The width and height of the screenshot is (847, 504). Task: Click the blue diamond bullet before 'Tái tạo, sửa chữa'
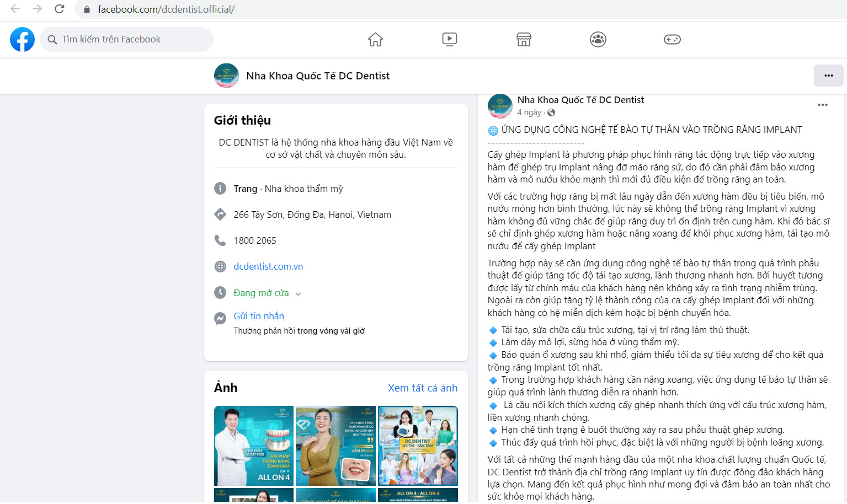pyautogui.click(x=493, y=330)
